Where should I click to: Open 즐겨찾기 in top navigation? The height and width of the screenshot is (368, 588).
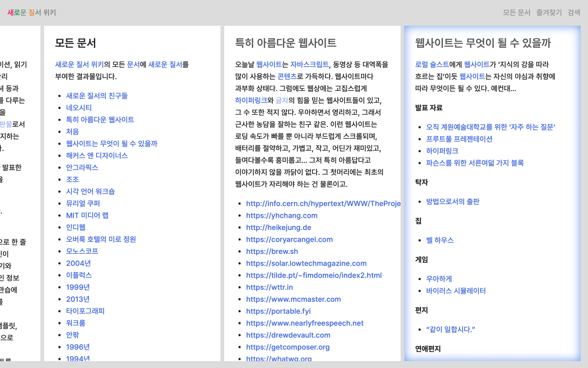coord(549,12)
